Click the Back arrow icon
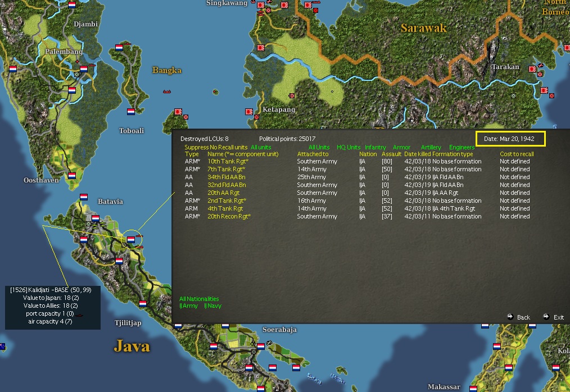 [x=510, y=317]
